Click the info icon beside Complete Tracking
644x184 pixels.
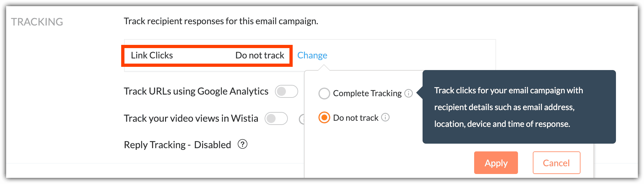pyautogui.click(x=408, y=93)
